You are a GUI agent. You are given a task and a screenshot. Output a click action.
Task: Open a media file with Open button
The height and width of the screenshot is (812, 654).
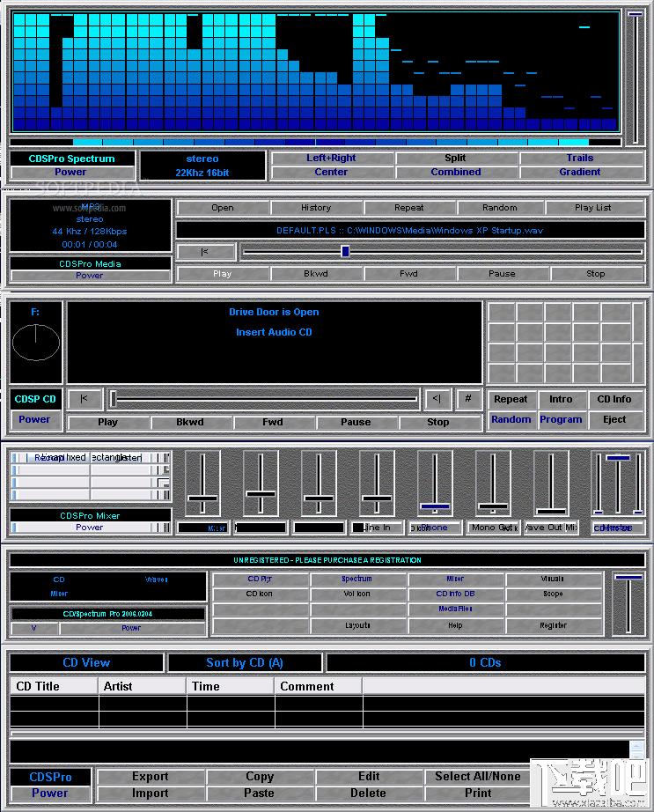click(x=223, y=208)
